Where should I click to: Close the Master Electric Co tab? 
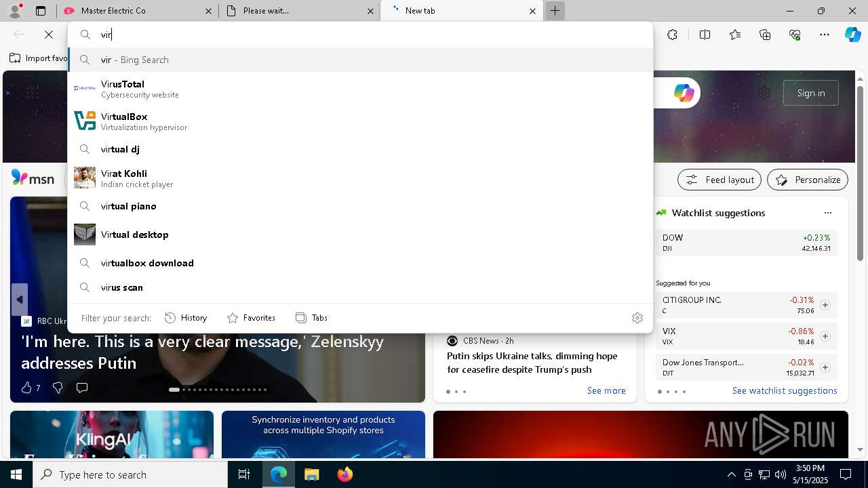pyautogui.click(x=208, y=11)
